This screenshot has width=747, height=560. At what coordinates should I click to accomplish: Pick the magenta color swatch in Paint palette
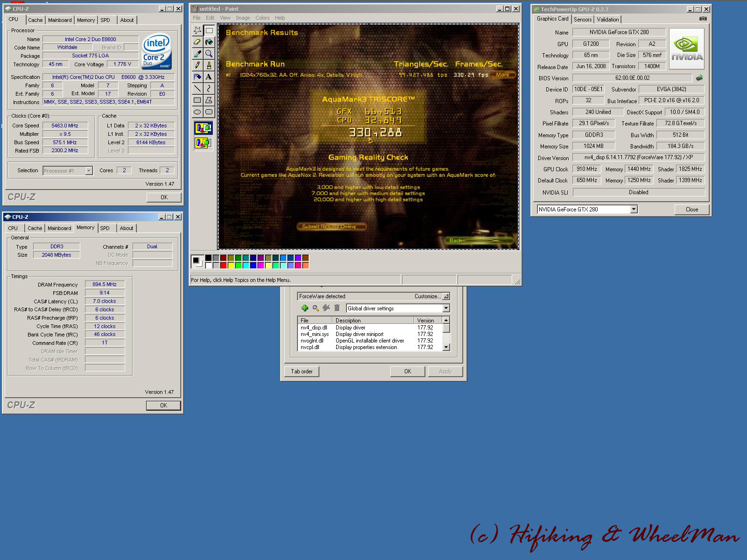261,266
